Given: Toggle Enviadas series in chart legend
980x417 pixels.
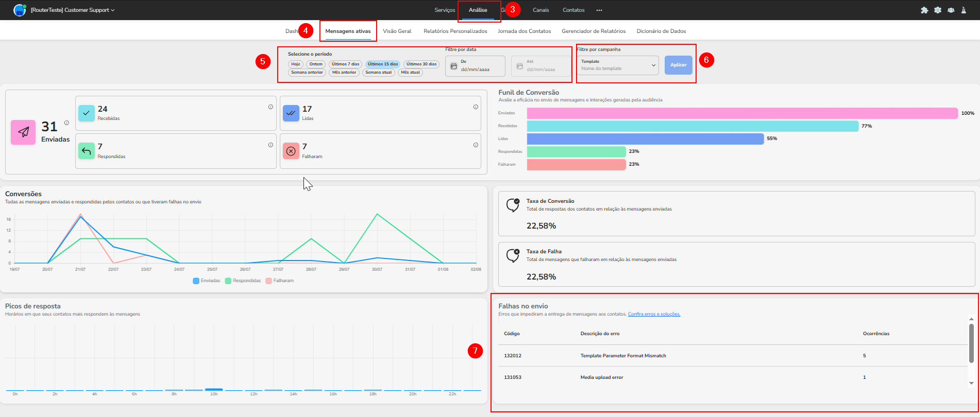Looking at the screenshot, I should tap(207, 281).
